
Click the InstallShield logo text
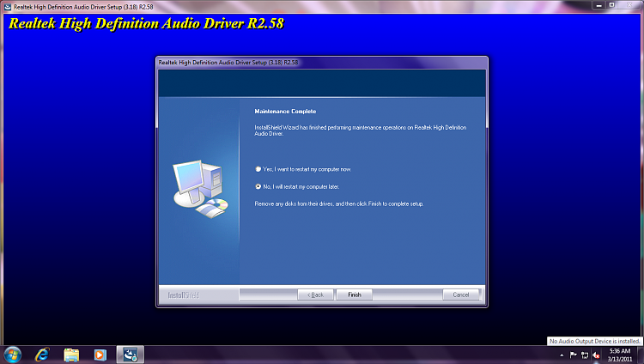183,295
